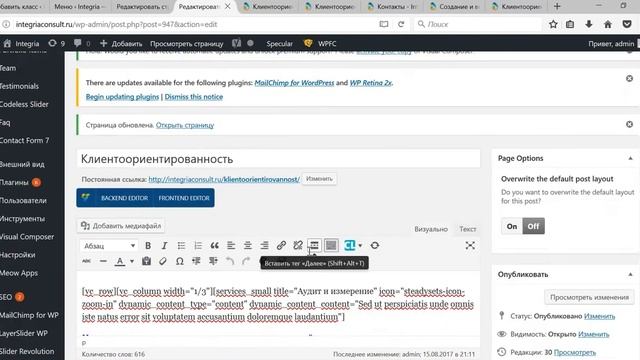Apply strikethrough formatting

(87, 261)
